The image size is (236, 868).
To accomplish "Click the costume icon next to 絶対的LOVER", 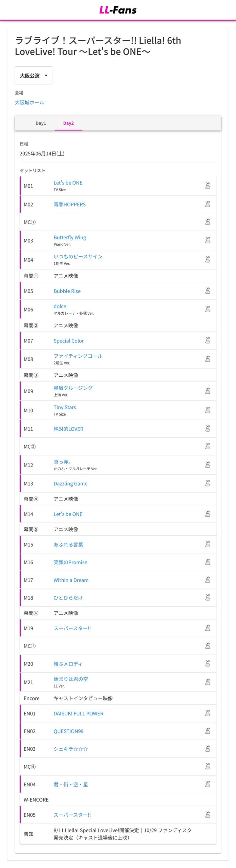I will pyautogui.click(x=208, y=429).
